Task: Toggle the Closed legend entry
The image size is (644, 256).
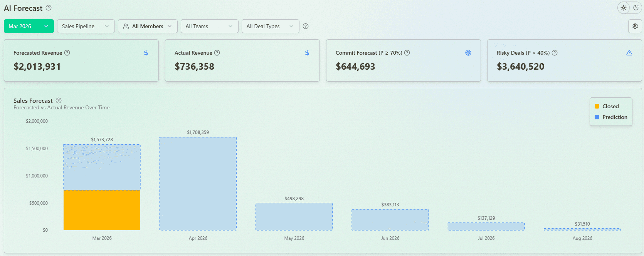Action: [607, 106]
